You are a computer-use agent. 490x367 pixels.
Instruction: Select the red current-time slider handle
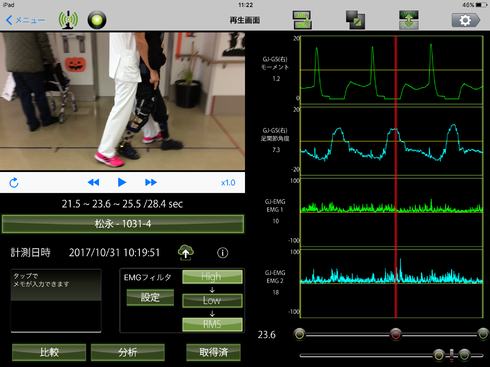[396, 334]
